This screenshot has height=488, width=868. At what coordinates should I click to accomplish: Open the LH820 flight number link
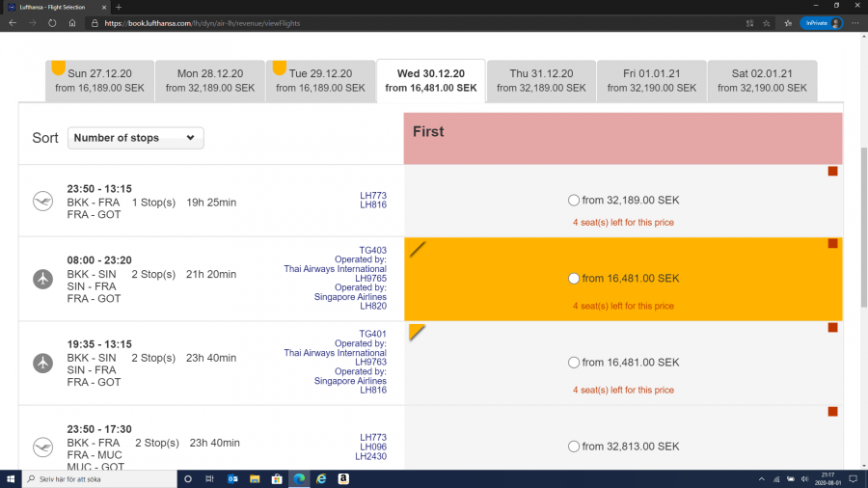(373, 306)
